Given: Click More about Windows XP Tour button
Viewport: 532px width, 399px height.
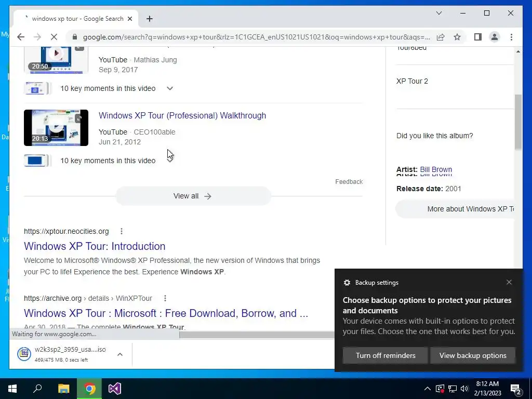Looking at the screenshot, I should pyautogui.click(x=455, y=209).
